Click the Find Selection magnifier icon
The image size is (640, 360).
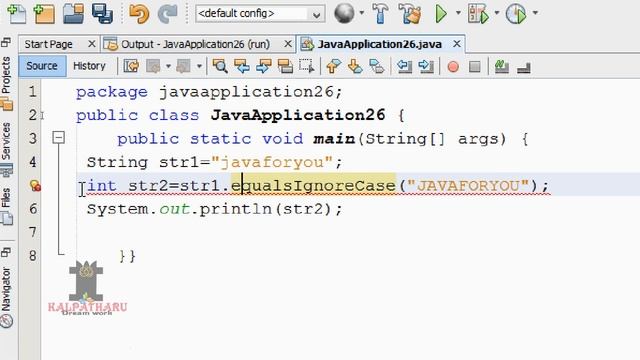(220, 66)
